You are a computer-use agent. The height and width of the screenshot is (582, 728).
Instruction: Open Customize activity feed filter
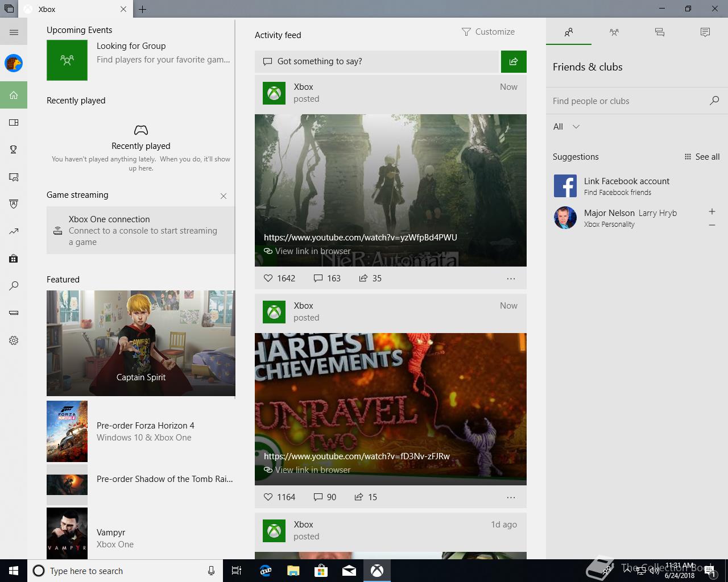coord(489,32)
